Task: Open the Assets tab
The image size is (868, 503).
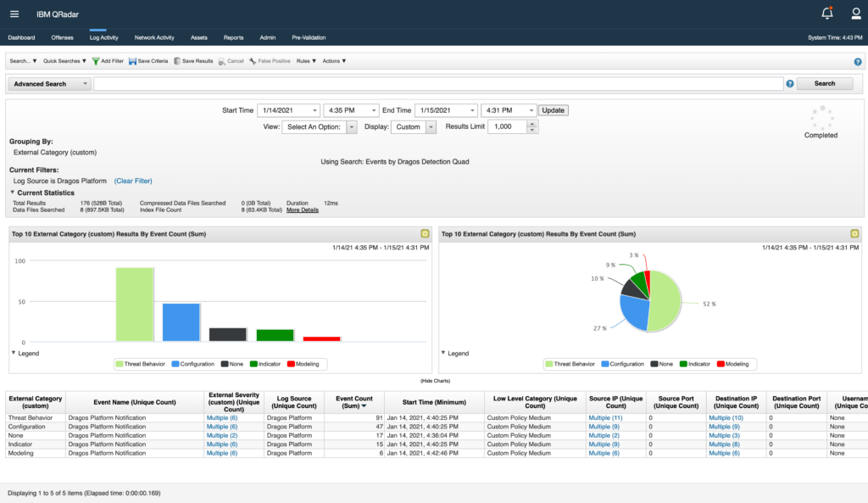Action: click(198, 37)
